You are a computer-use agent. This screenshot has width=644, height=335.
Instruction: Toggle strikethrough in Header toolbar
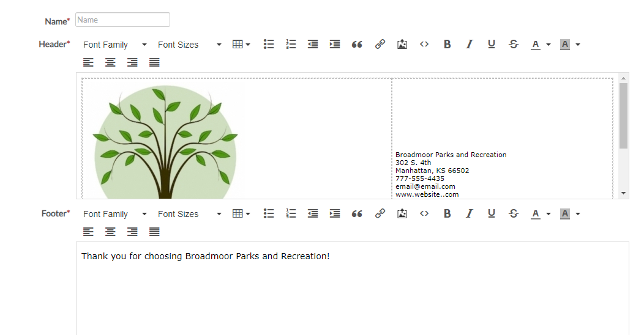(x=514, y=44)
